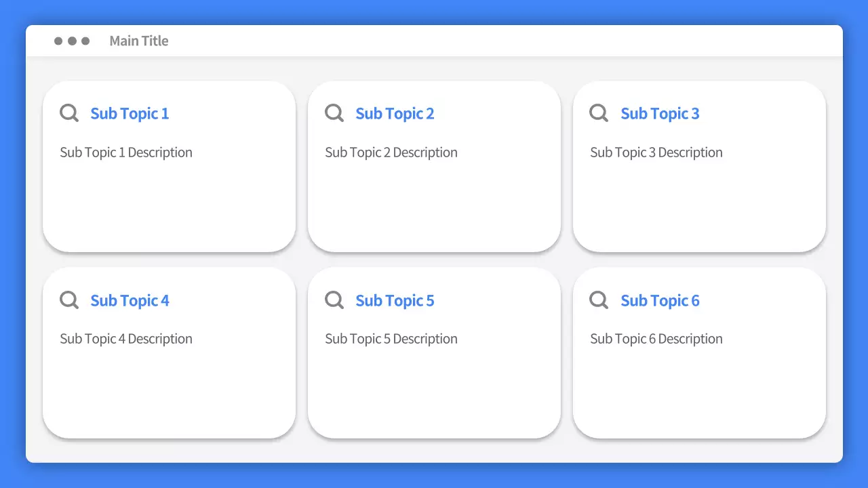Click the Sub Topic 3 heading link
This screenshot has height=488, width=868.
point(660,114)
